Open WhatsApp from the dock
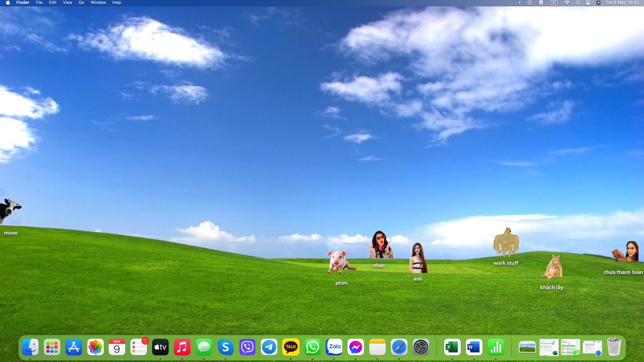Image resolution: width=644 pixels, height=362 pixels. [x=312, y=347]
